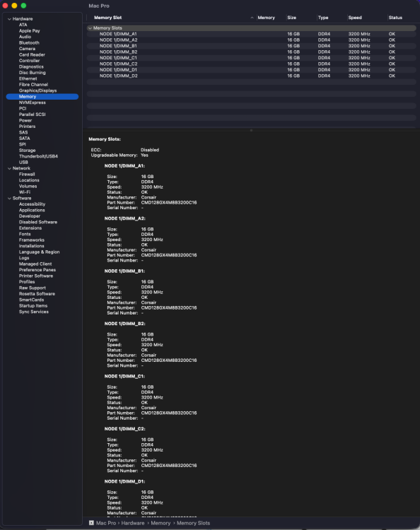This screenshot has height=530, width=420.
Task: Select Card Reader in the sidebar
Action: 32,54
